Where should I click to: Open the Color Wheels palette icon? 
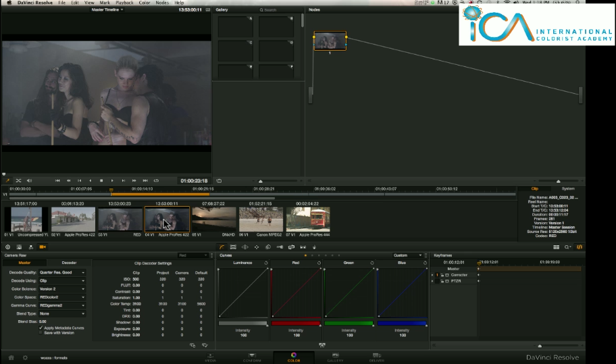[7, 247]
